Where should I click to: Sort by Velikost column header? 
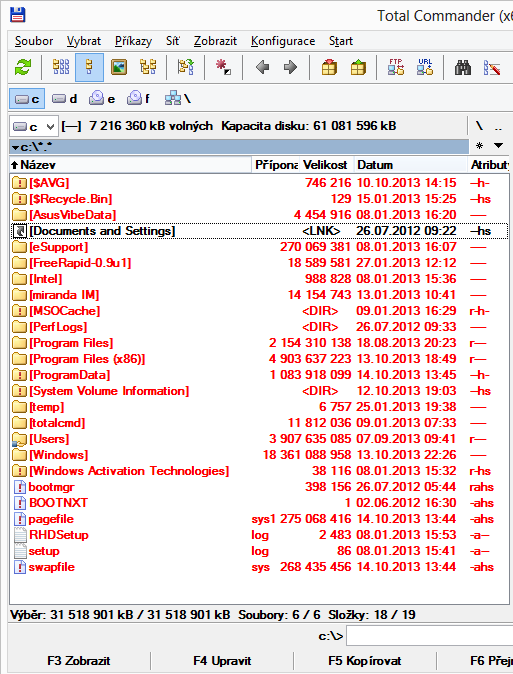pyautogui.click(x=326, y=165)
